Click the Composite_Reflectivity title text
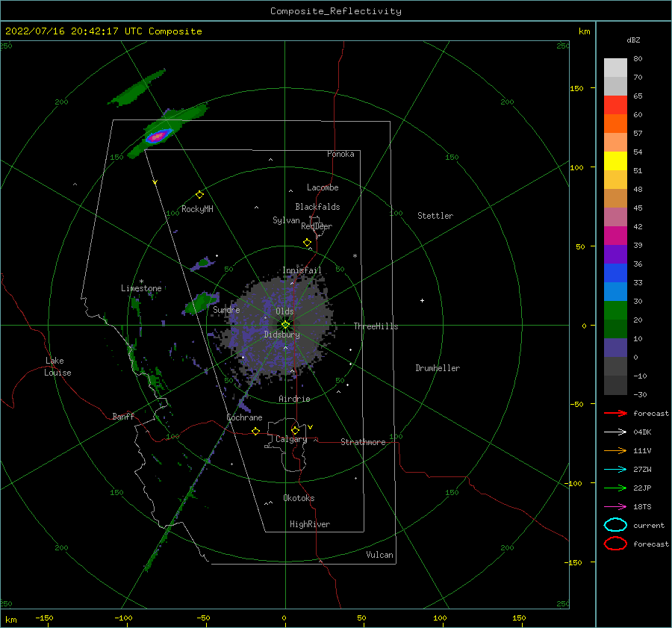The width and height of the screenshot is (672, 628). click(x=336, y=11)
